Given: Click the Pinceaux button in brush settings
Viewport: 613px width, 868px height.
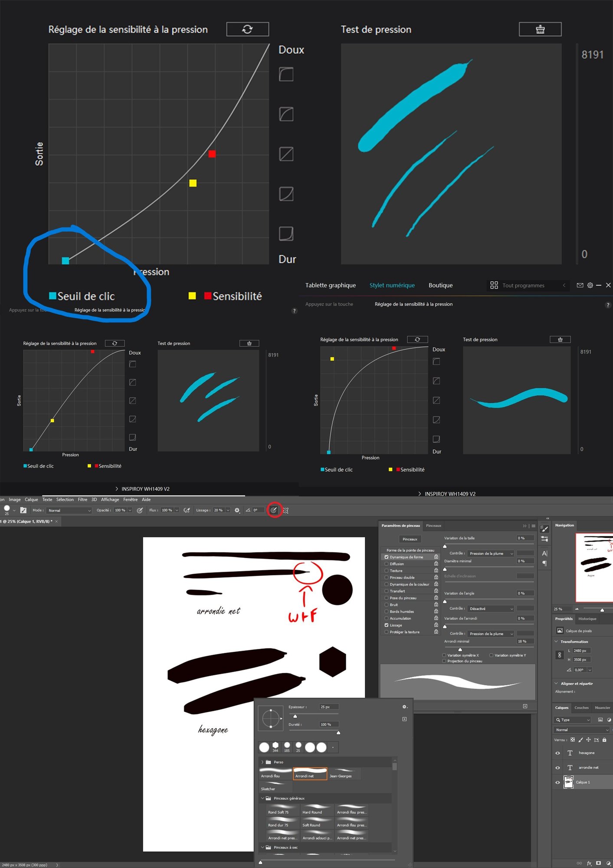Looking at the screenshot, I should [x=410, y=539].
